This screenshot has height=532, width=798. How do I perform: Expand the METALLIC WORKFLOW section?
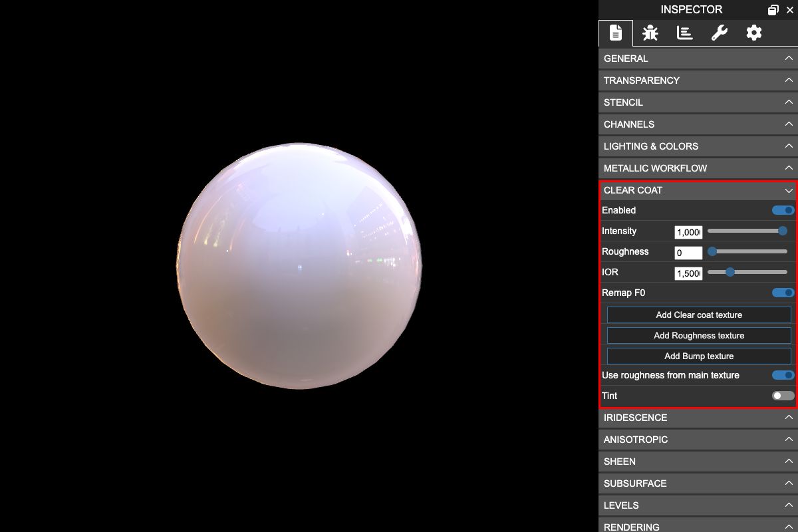coord(698,168)
